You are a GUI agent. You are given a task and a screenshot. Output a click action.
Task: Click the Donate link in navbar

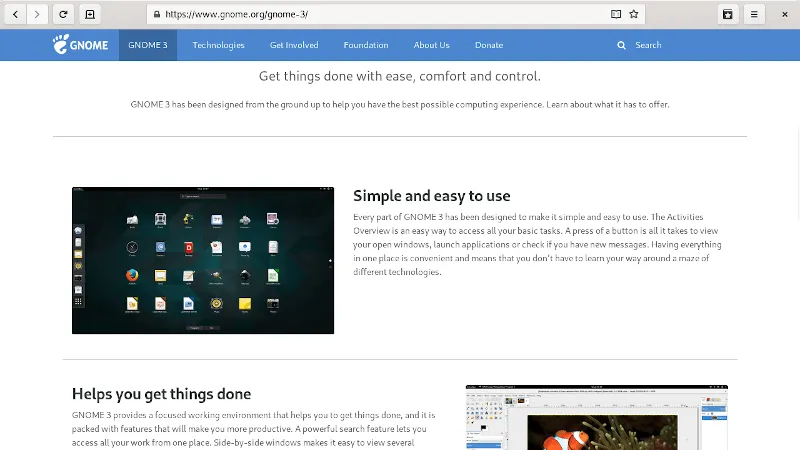489,45
